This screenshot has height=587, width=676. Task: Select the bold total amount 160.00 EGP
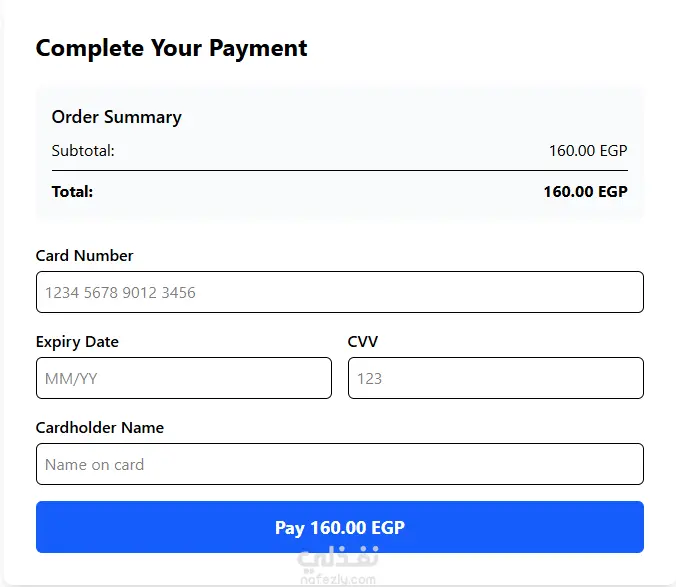(x=585, y=191)
